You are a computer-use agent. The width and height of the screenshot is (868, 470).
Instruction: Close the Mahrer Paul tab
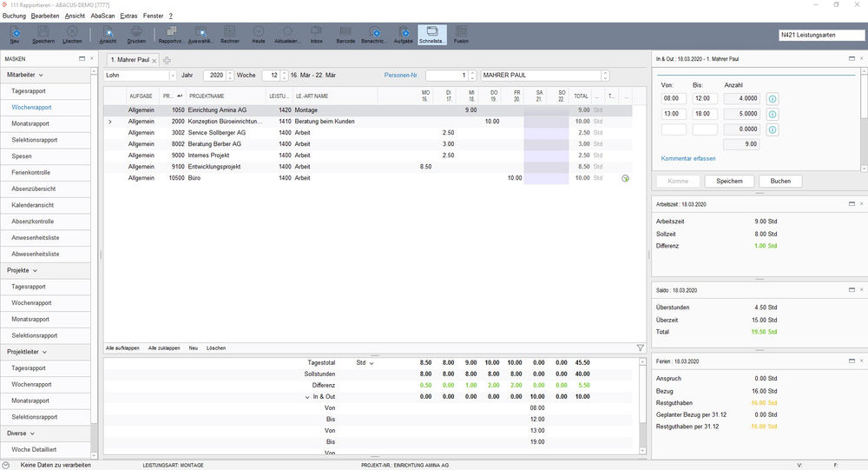(x=155, y=61)
